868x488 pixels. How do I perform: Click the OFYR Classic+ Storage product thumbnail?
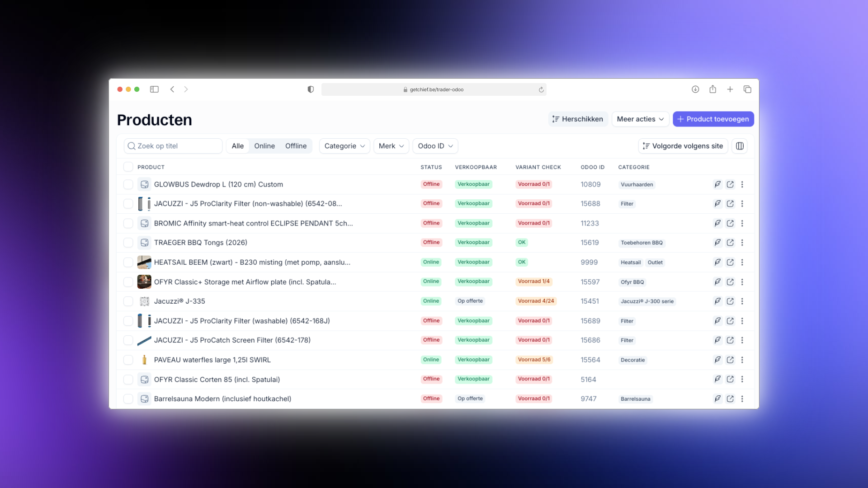(144, 282)
